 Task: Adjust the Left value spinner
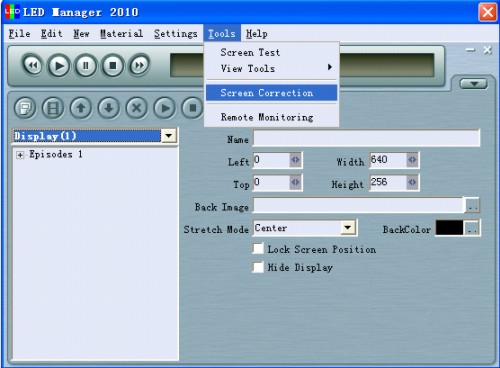(x=295, y=160)
